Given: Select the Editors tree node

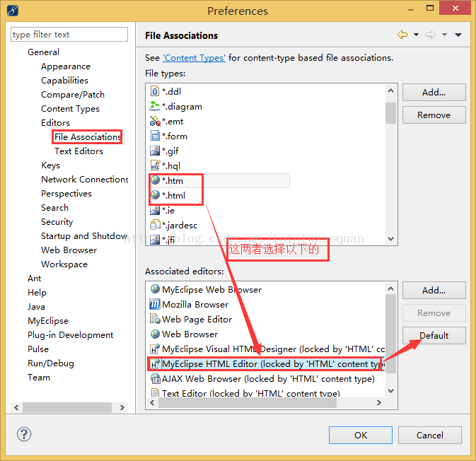Looking at the screenshot, I should click(56, 122).
